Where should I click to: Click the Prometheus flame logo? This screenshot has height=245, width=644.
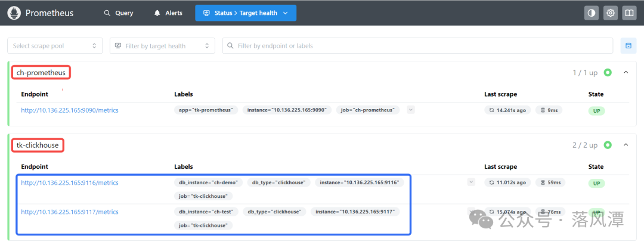(x=14, y=13)
